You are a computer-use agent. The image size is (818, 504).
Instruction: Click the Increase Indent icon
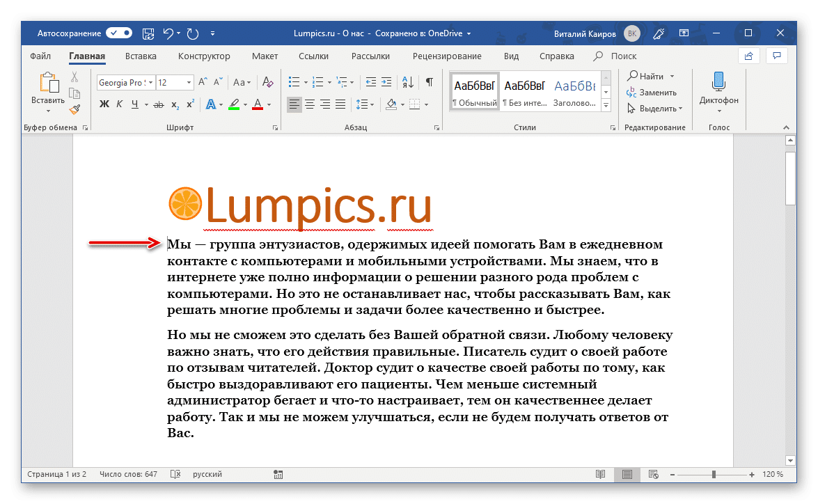click(x=387, y=82)
